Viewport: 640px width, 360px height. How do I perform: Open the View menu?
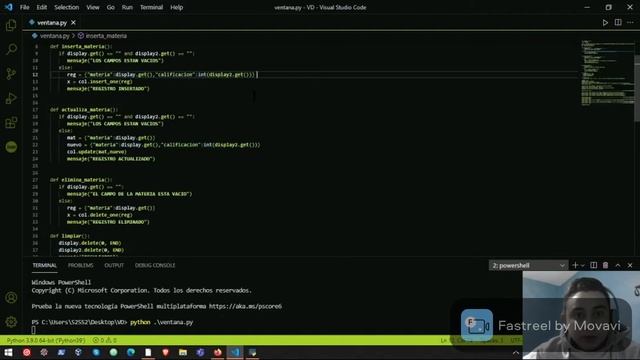click(93, 7)
